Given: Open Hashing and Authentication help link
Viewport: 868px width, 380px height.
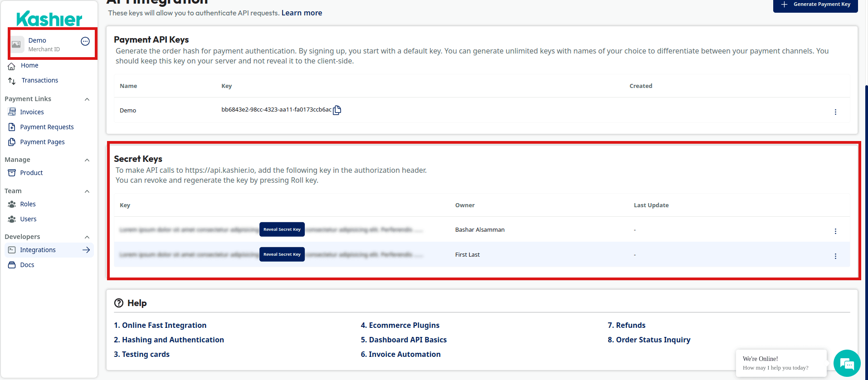Looking at the screenshot, I should click(x=169, y=340).
